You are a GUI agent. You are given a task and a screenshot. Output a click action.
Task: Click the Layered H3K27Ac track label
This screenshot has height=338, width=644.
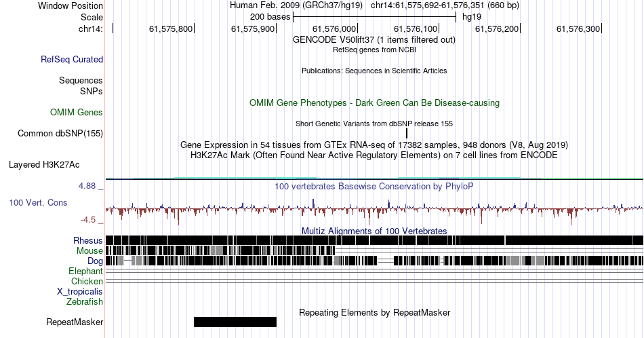(x=44, y=164)
